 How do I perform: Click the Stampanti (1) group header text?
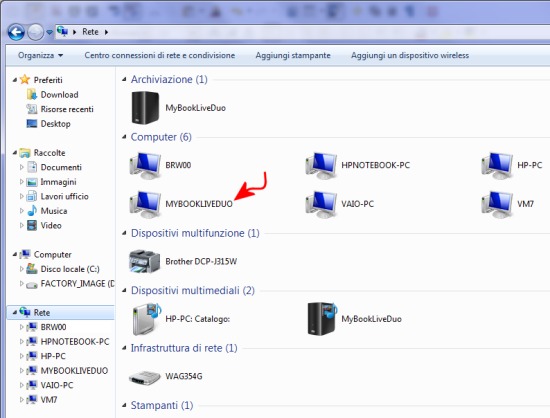tap(162, 406)
